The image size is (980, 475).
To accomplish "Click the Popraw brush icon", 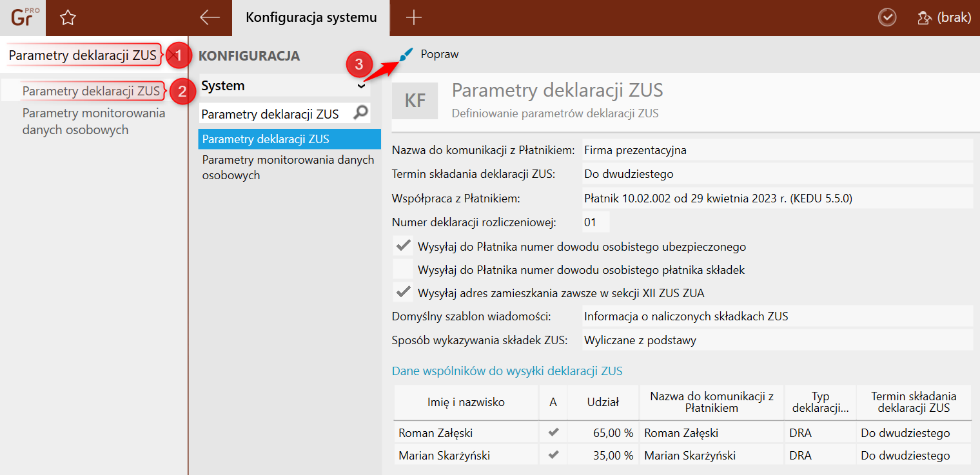I will [x=406, y=55].
